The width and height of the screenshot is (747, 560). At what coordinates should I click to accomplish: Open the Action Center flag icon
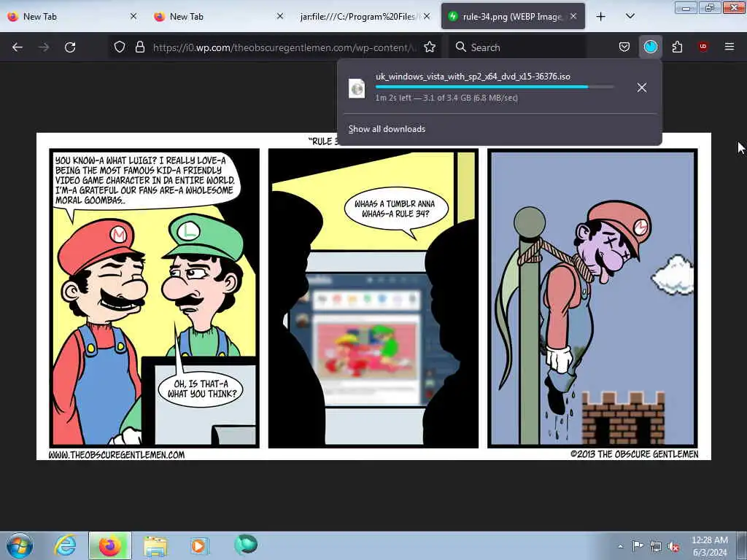(x=638, y=546)
